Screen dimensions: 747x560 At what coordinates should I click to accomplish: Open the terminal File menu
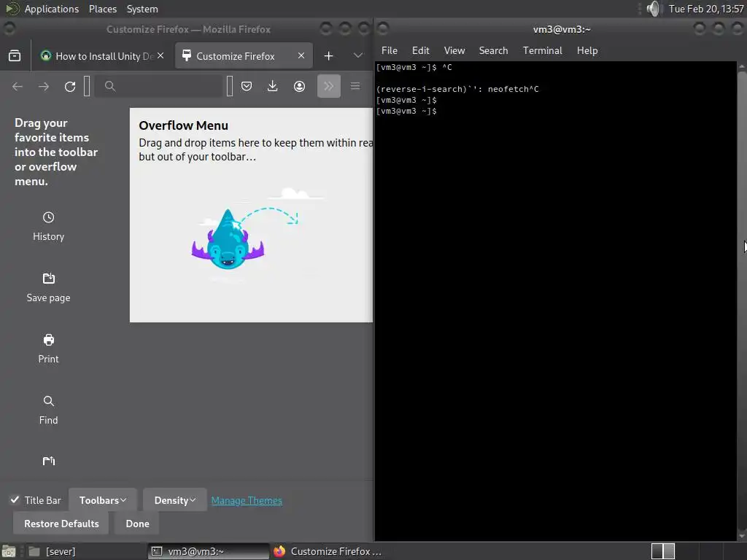pyautogui.click(x=390, y=50)
